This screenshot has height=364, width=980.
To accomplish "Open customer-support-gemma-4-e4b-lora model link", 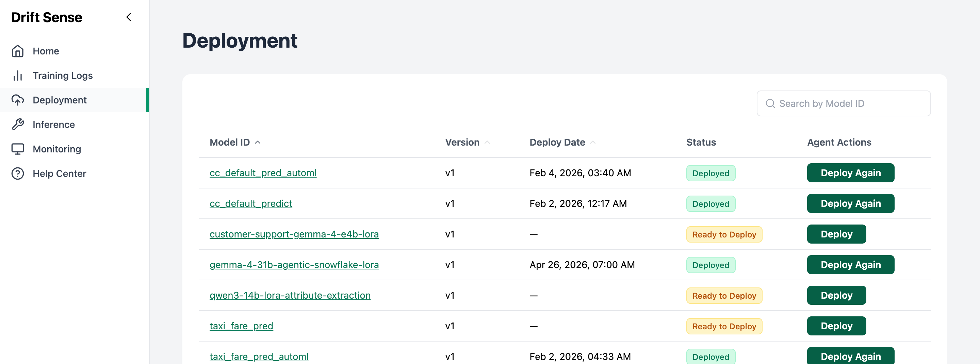I will (x=294, y=234).
